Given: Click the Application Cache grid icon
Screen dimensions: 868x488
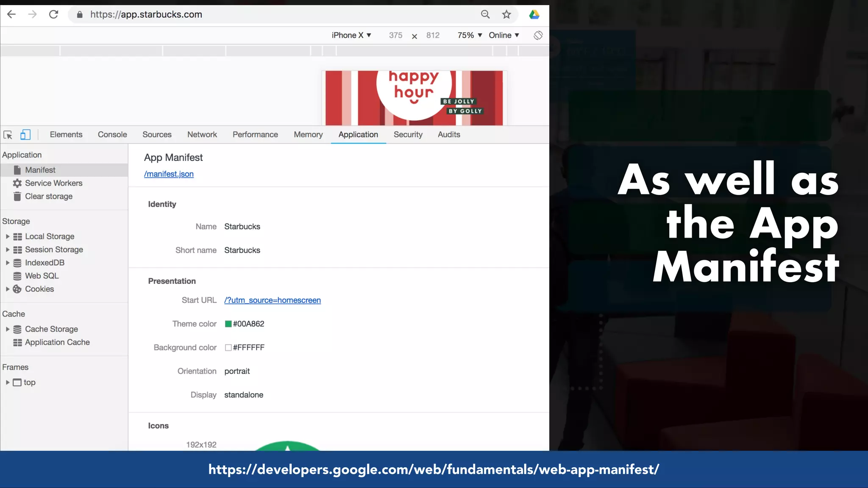Looking at the screenshot, I should pyautogui.click(x=17, y=342).
